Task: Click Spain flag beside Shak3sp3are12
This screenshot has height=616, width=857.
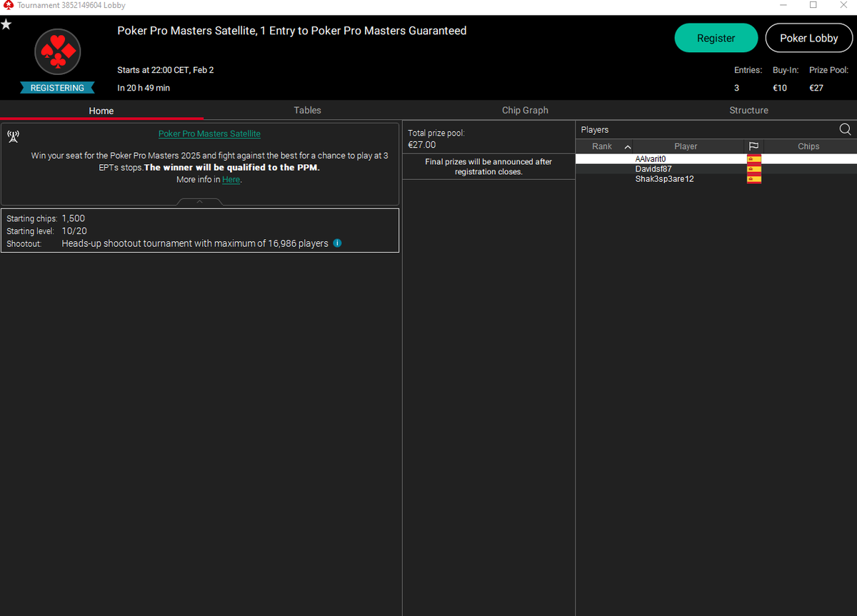Action: (753, 178)
